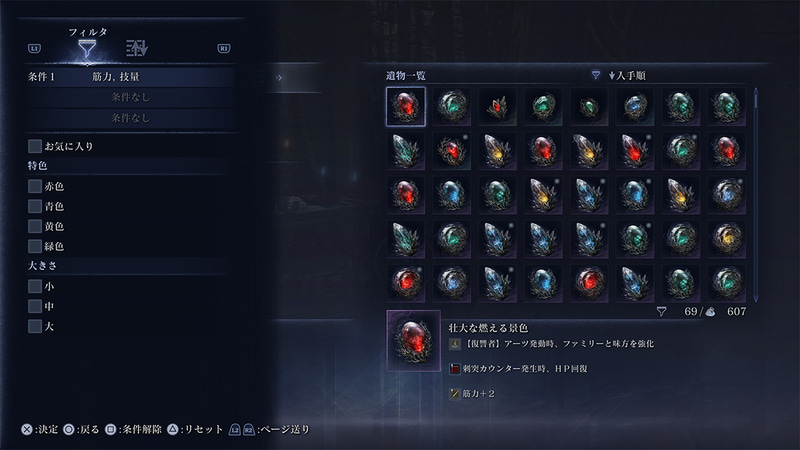
Task: Select the yellow orb relic in fourth row
Action: pyautogui.click(x=727, y=239)
